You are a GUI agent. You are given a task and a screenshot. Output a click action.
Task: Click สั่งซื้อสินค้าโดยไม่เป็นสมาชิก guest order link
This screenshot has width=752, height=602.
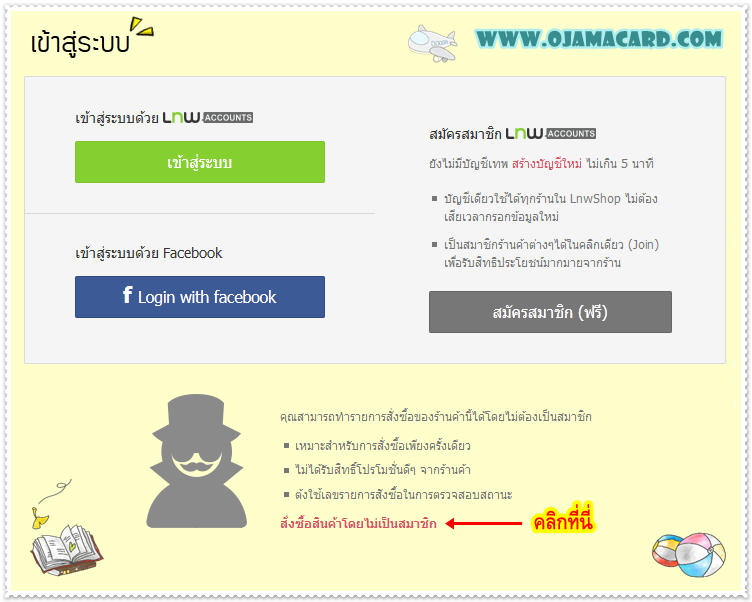(x=358, y=523)
